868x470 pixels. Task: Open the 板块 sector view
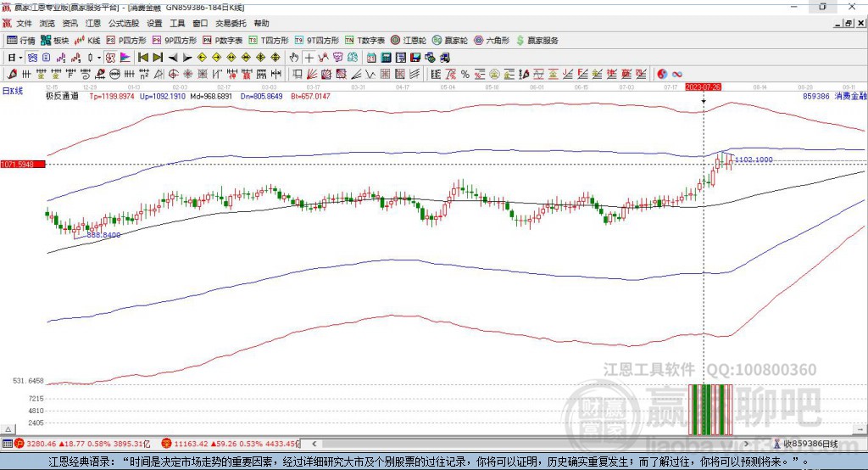[x=54, y=41]
